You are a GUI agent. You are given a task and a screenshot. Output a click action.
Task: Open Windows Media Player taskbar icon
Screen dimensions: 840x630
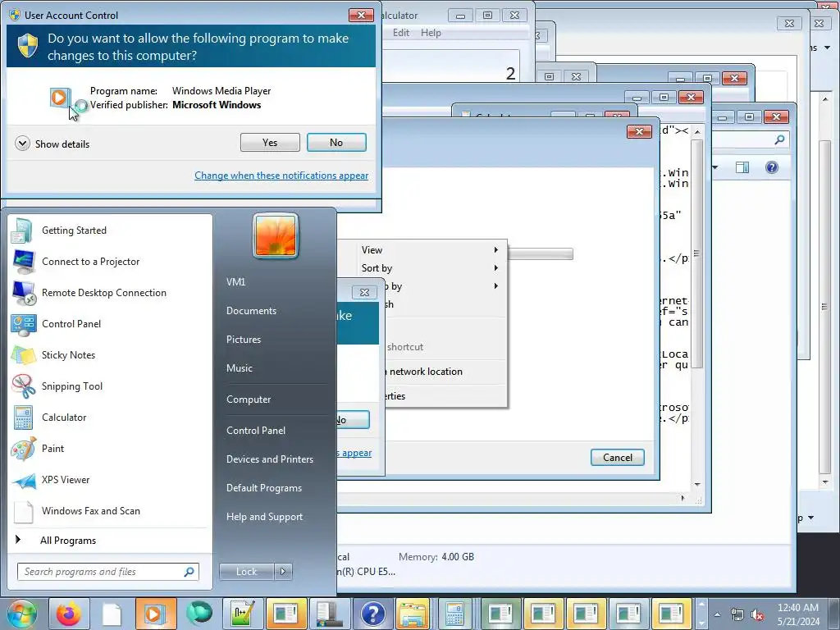pos(155,614)
